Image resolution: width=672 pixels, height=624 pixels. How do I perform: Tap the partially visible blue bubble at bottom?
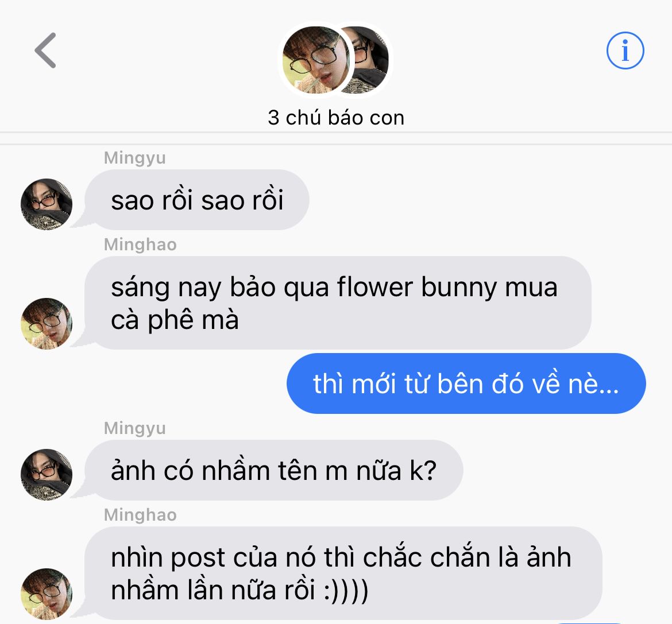tap(589, 623)
